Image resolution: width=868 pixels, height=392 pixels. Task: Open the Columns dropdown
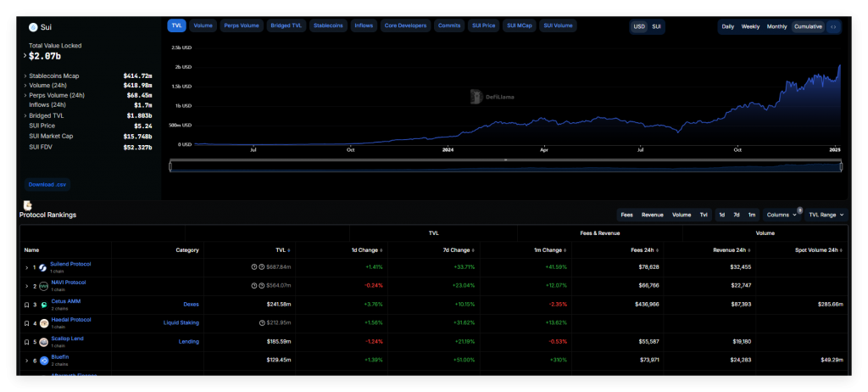point(781,215)
